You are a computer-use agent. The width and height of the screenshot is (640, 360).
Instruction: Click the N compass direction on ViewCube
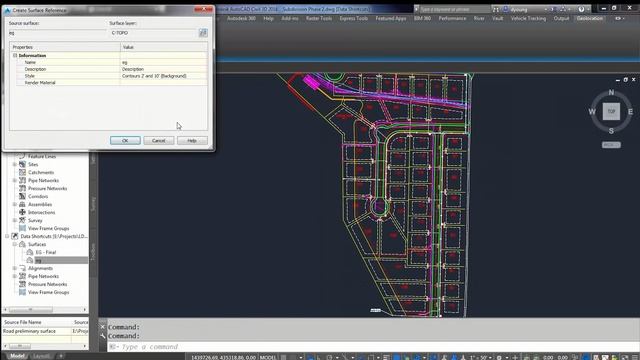click(x=611, y=93)
